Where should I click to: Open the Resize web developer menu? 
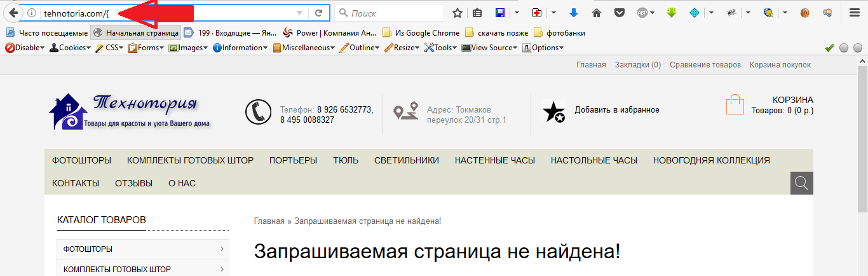pos(402,48)
